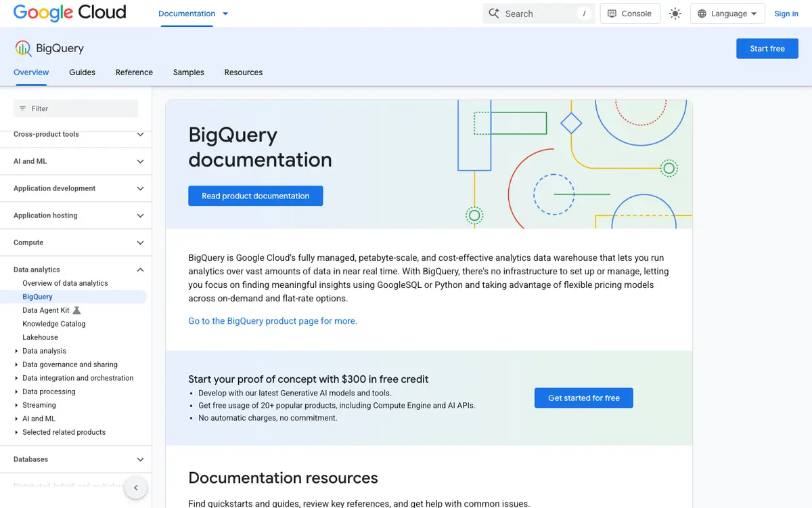Select Lakehouse in sidebar
Image resolution: width=812 pixels, height=508 pixels.
40,337
